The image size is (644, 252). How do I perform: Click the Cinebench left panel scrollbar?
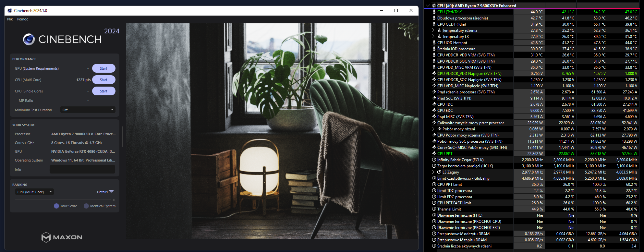(122, 136)
